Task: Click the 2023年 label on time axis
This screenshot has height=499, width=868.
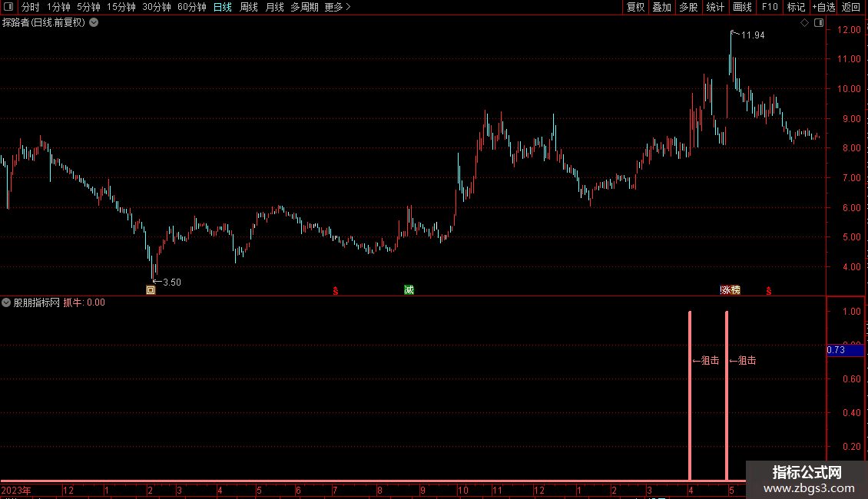Action: [16, 490]
